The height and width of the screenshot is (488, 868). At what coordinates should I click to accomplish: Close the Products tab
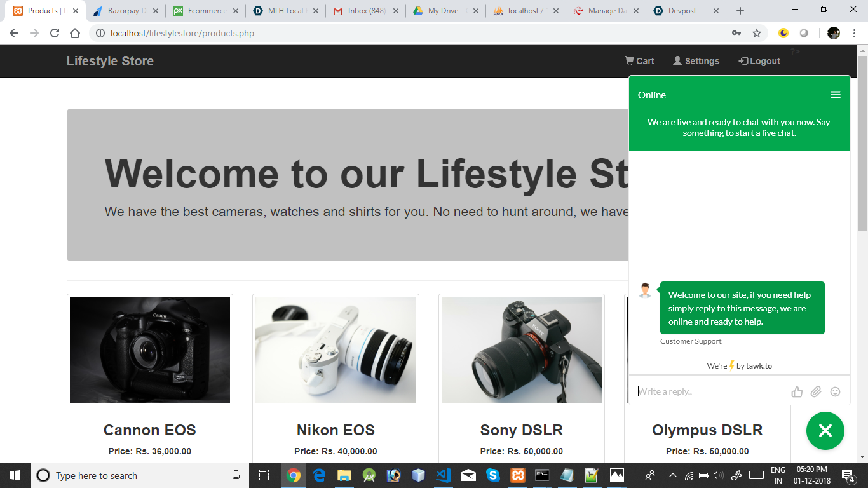tap(76, 11)
